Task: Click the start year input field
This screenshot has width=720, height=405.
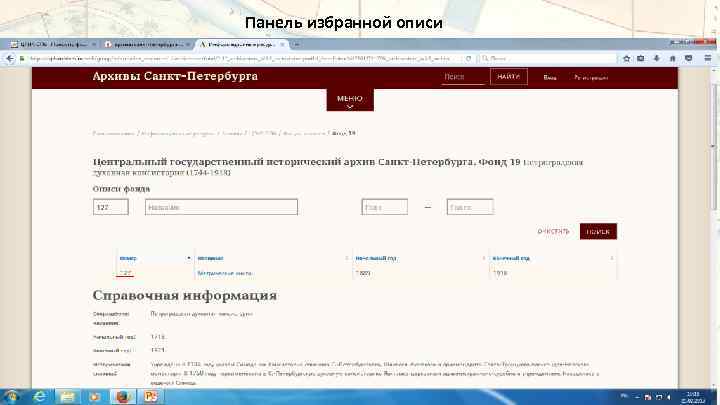Action: [384, 207]
